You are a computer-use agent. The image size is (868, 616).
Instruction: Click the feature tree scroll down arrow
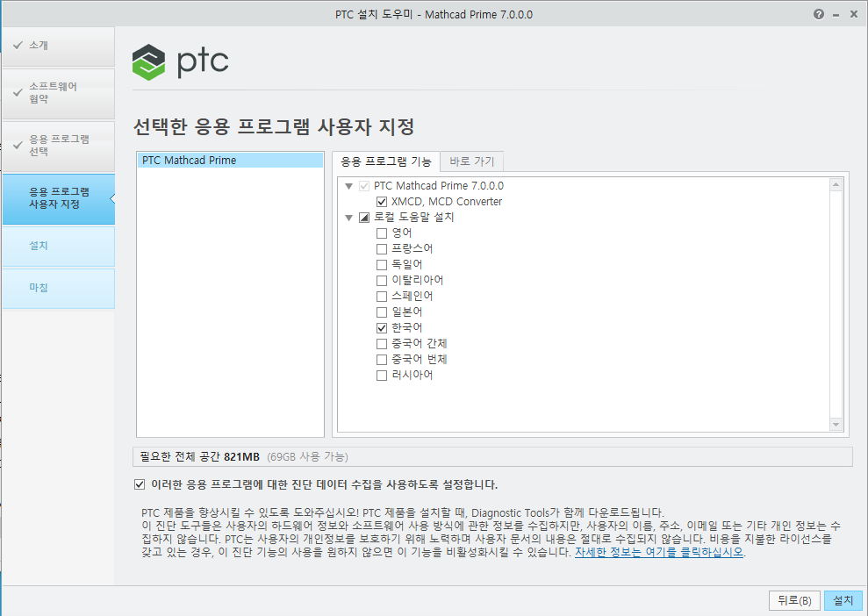836,425
